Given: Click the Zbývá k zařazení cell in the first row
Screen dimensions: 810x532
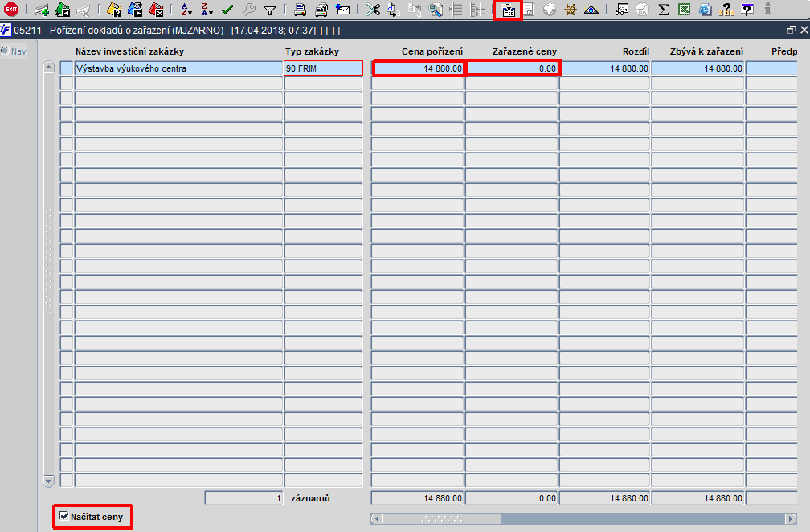Looking at the screenshot, I should pos(698,68).
